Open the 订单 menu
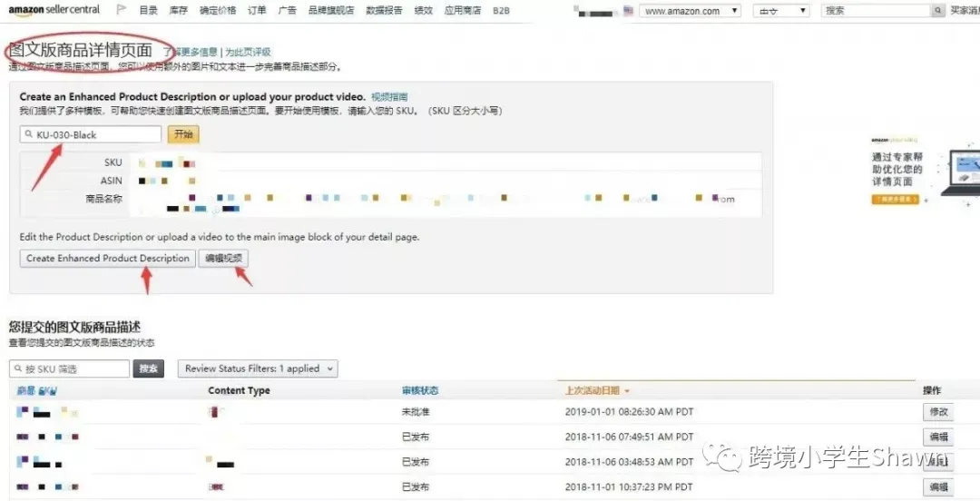Viewport: 980px width, 501px height. tap(257, 11)
